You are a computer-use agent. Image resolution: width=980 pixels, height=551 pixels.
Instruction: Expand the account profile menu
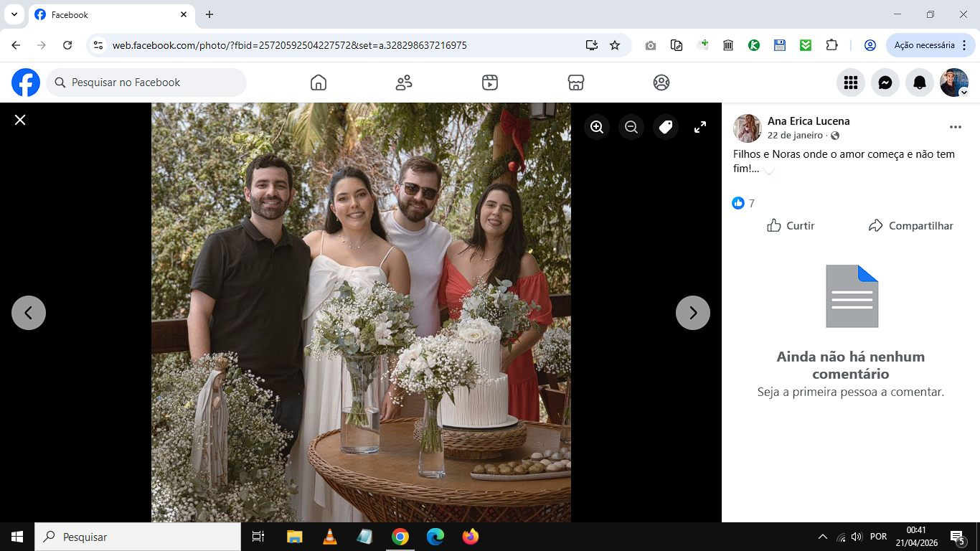click(954, 83)
